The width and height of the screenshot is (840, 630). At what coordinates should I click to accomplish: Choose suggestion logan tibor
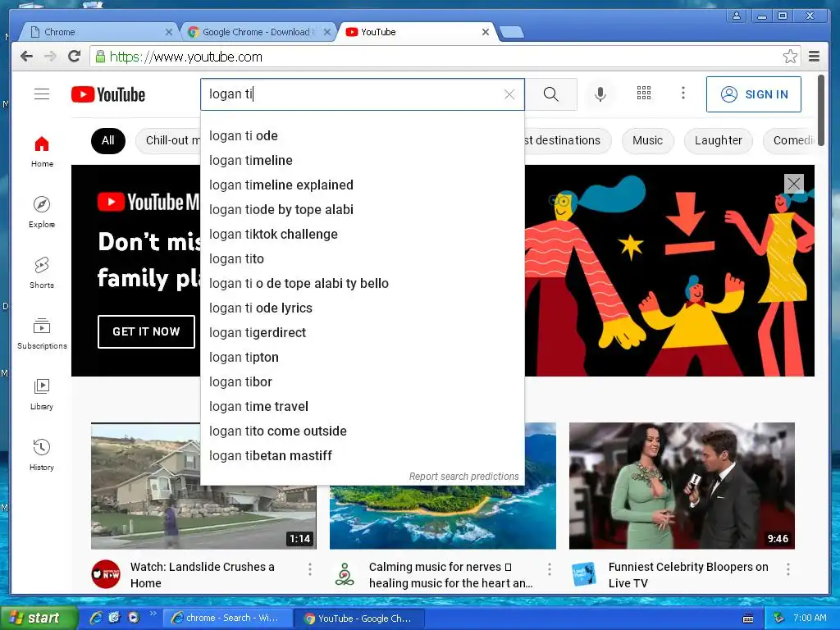coord(362,382)
